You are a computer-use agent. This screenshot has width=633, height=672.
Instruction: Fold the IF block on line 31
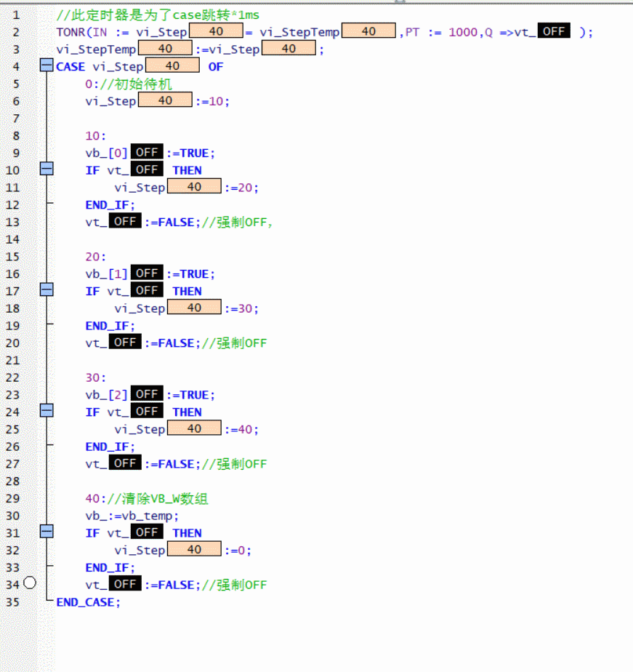point(47,532)
